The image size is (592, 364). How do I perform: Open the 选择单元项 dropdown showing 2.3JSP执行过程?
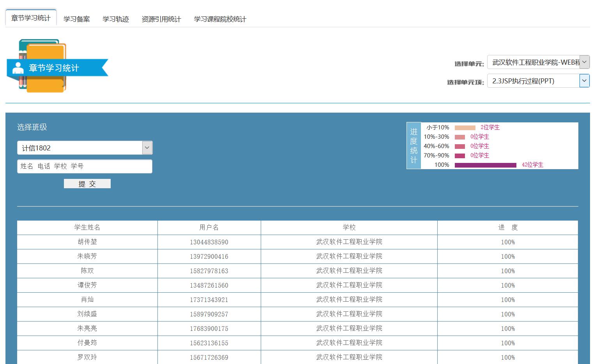point(538,81)
